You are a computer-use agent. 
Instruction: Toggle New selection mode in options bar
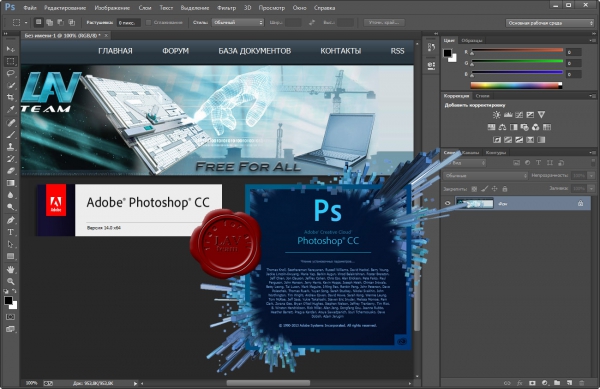click(38, 23)
